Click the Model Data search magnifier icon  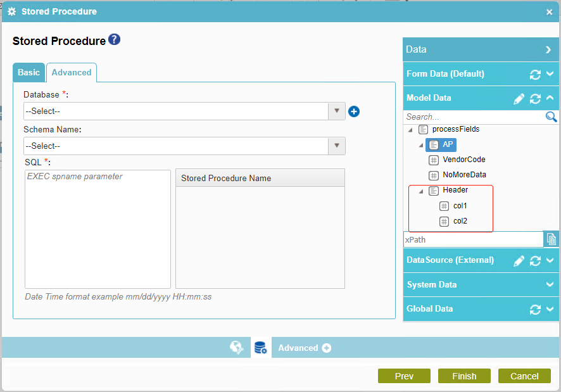(551, 117)
